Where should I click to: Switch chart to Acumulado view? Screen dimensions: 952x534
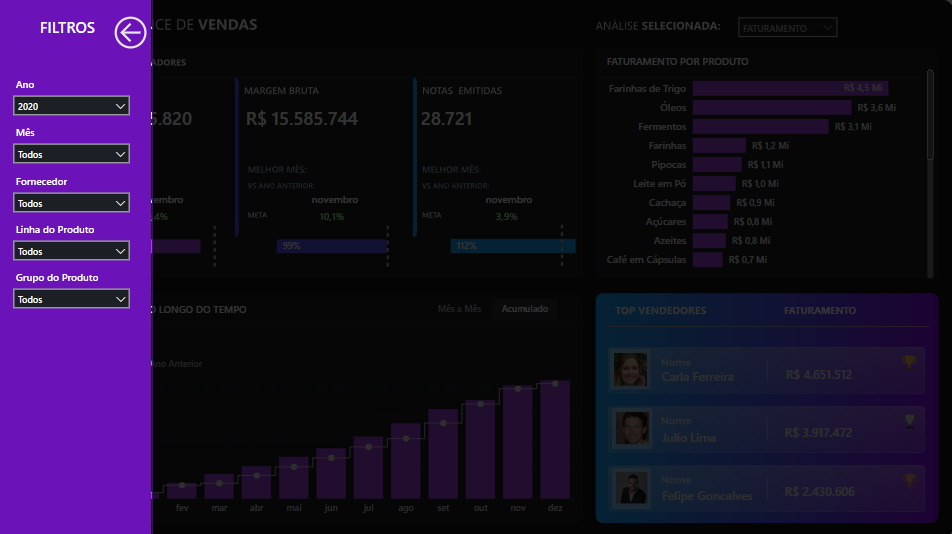[525, 309]
